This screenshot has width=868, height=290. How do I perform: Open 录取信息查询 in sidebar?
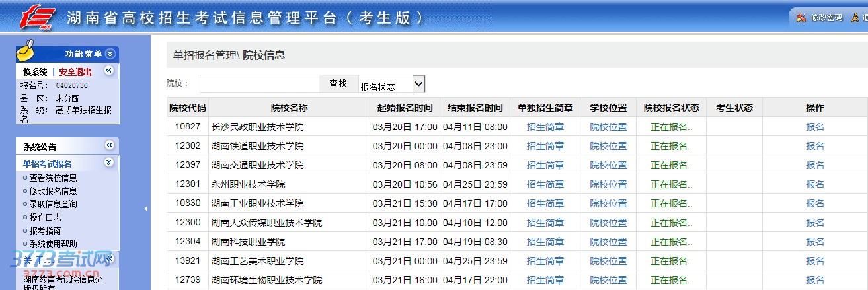53,204
